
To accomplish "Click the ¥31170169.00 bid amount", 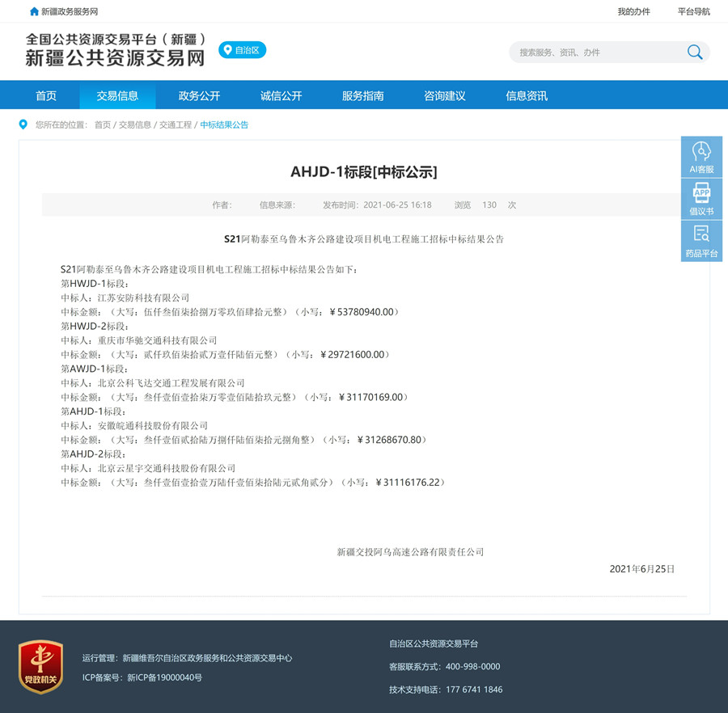I will (370, 398).
